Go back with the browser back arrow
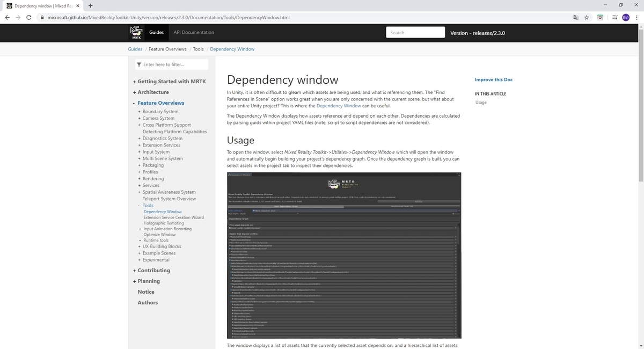This screenshot has width=644, height=349. click(x=7, y=17)
